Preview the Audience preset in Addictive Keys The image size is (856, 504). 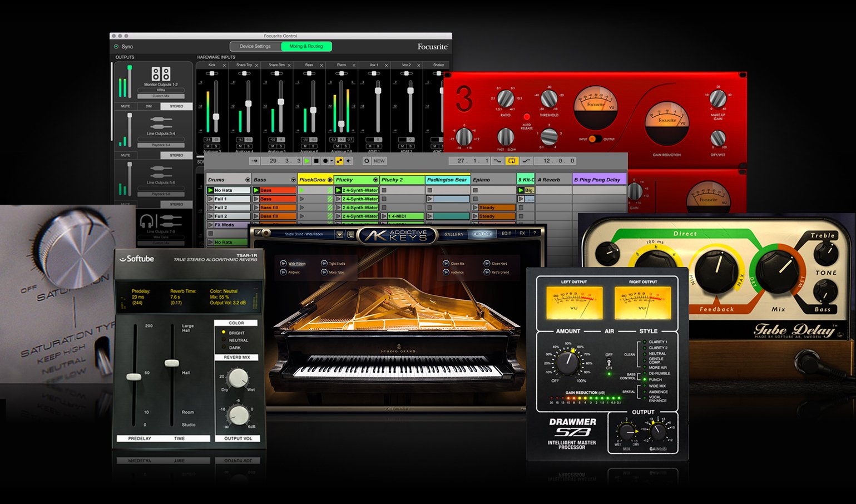click(446, 272)
